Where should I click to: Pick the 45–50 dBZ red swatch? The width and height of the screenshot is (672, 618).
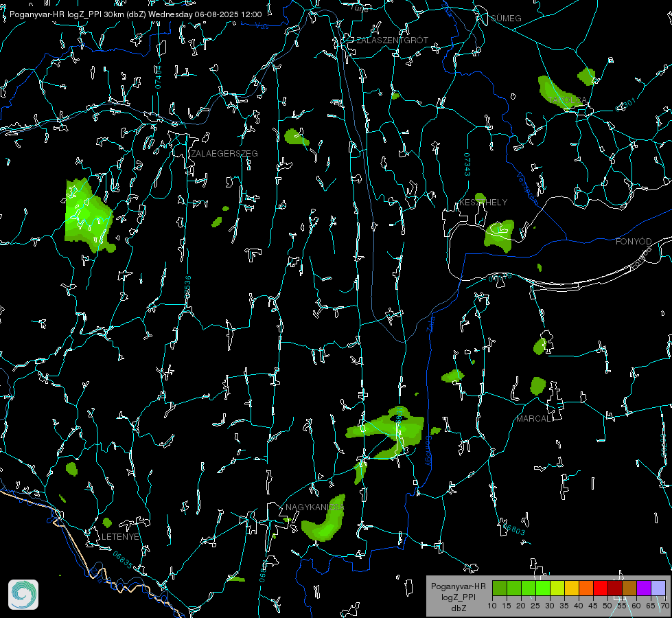[x=601, y=588]
